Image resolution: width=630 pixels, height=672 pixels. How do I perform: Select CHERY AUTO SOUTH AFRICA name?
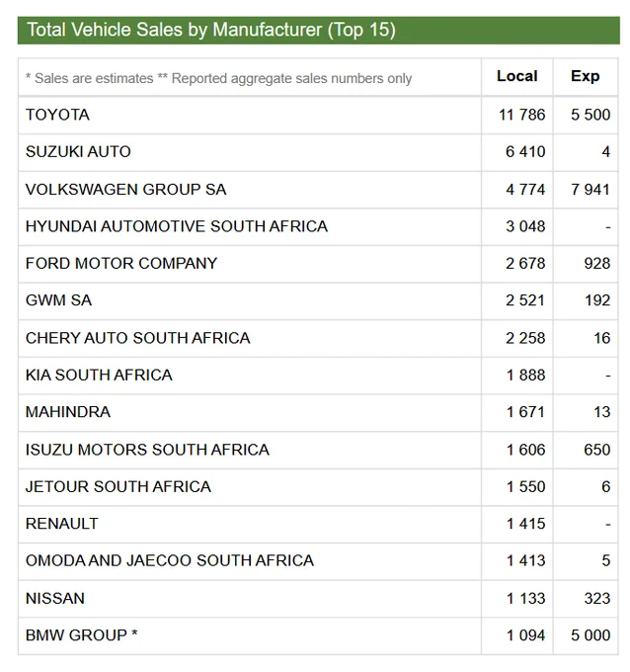(x=138, y=338)
